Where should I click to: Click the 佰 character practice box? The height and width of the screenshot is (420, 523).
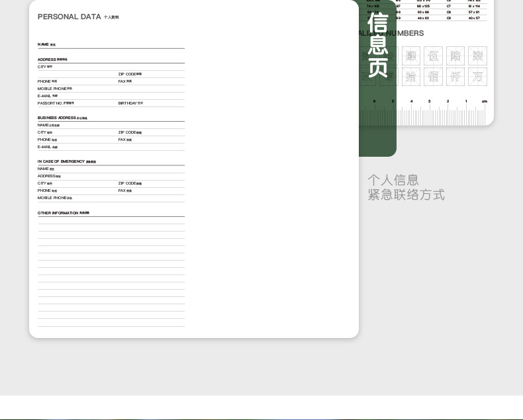pos(433,77)
